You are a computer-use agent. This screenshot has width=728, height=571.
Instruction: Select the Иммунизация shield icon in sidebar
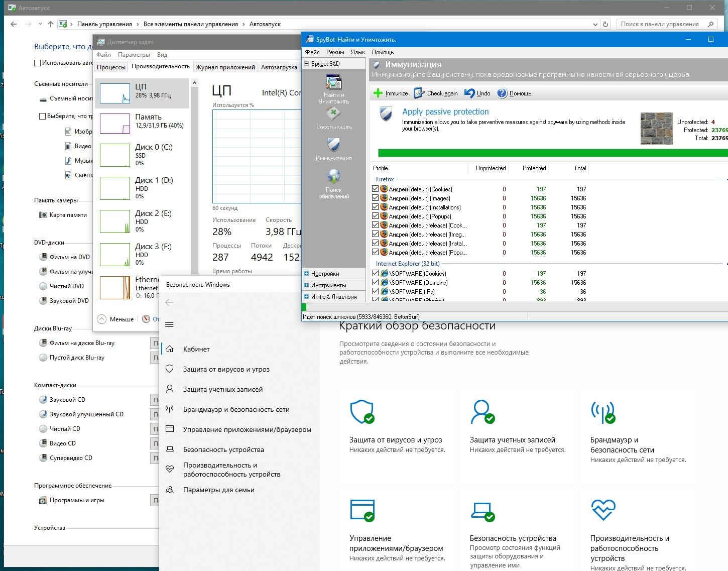[x=333, y=145]
